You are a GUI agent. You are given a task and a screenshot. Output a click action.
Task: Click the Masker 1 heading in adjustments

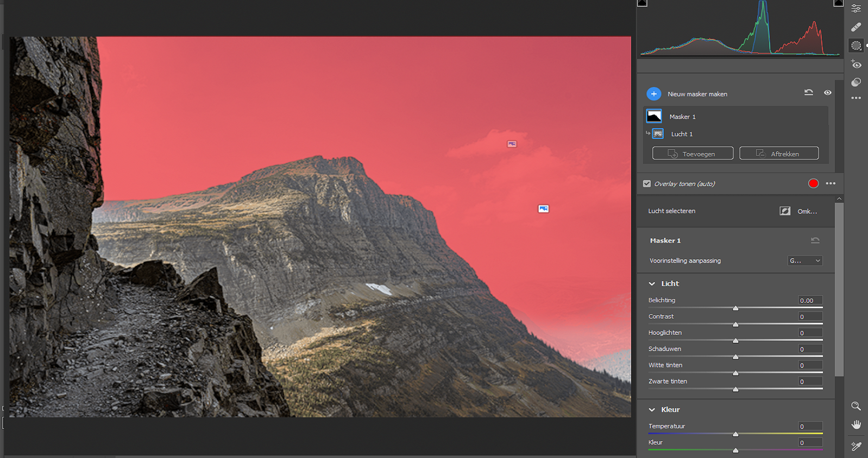[665, 240]
